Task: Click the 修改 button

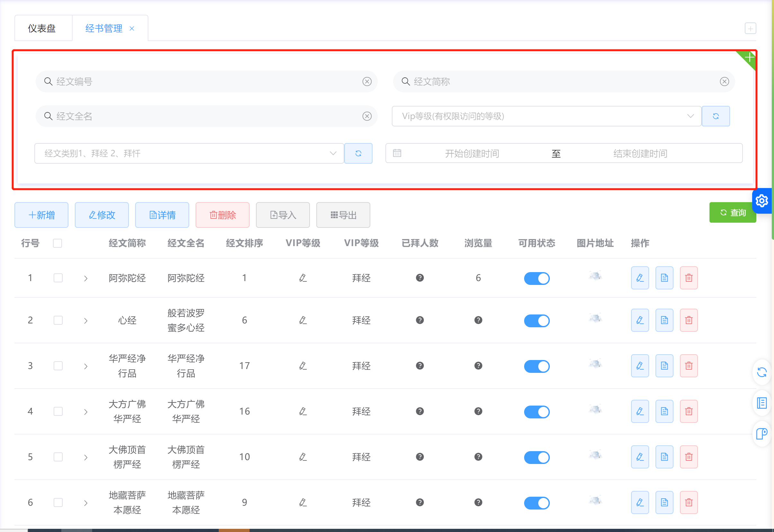Action: pos(102,215)
